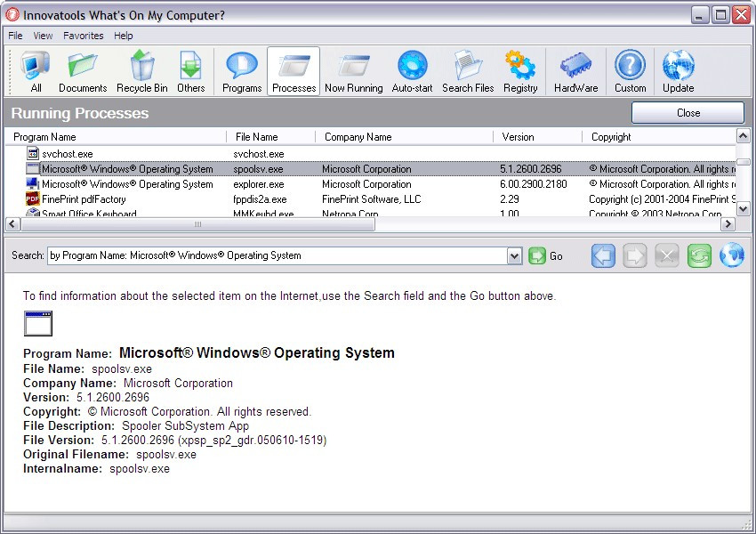This screenshot has height=534, width=756.
Task: Open the Favorites menu
Action: [84, 36]
